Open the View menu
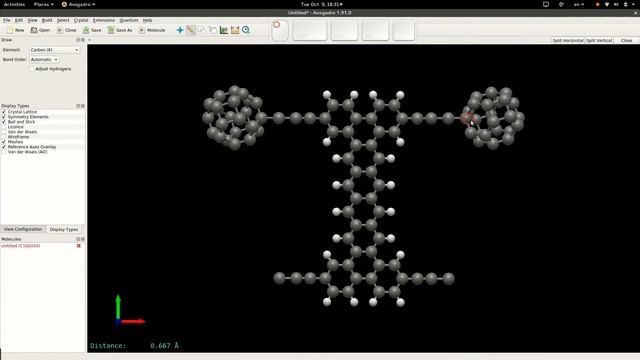 (x=32, y=20)
